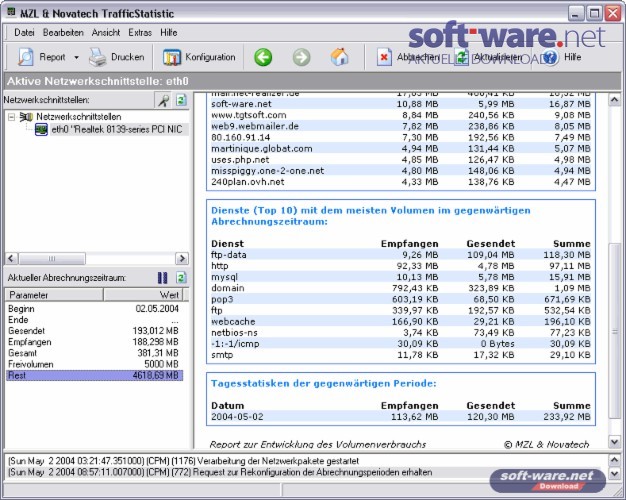
Task: Click the ftp-data service row
Action: (400, 254)
